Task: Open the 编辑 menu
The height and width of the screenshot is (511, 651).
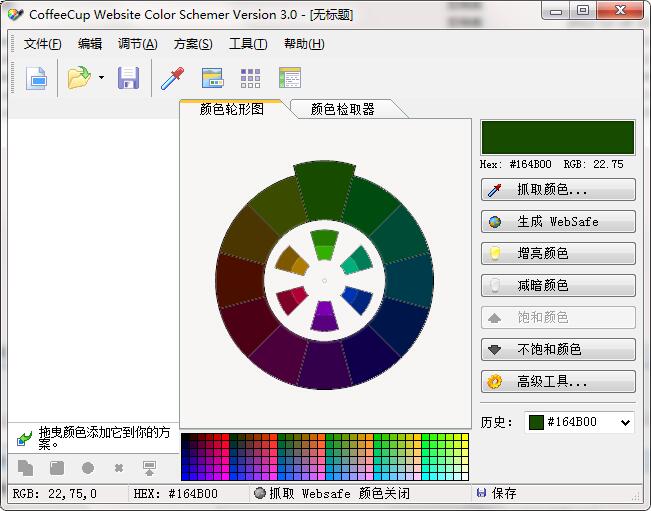Action: (90, 44)
